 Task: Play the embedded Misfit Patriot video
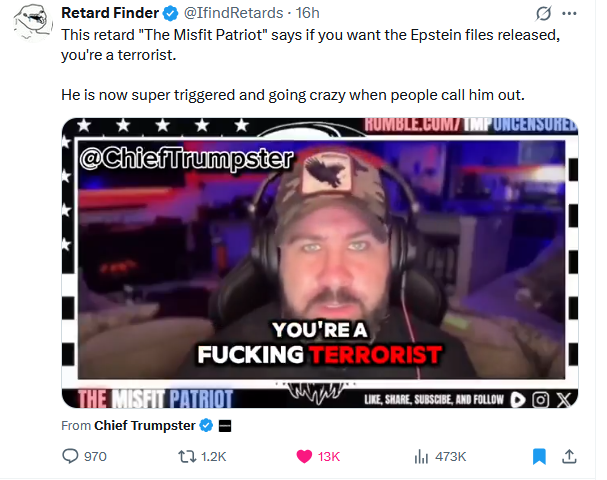320,262
